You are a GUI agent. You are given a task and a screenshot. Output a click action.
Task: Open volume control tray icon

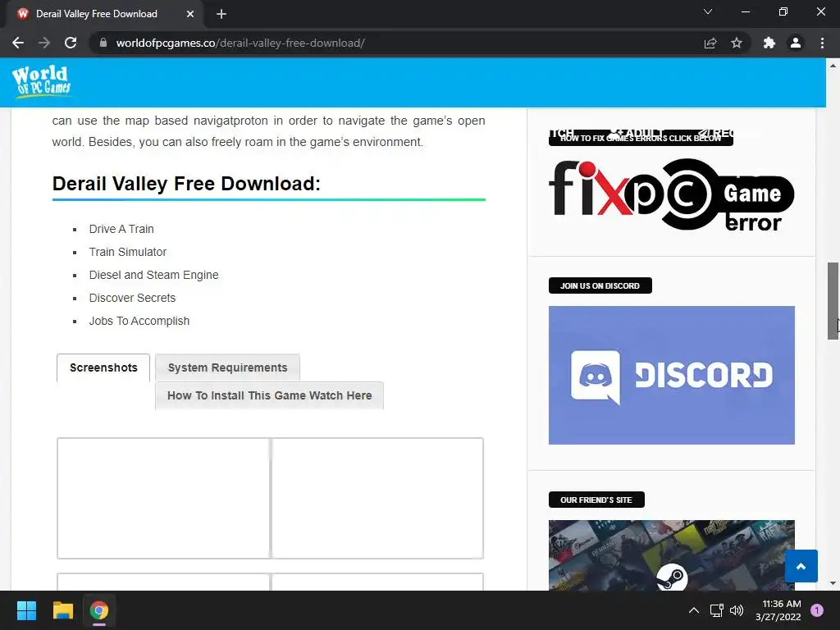point(737,610)
